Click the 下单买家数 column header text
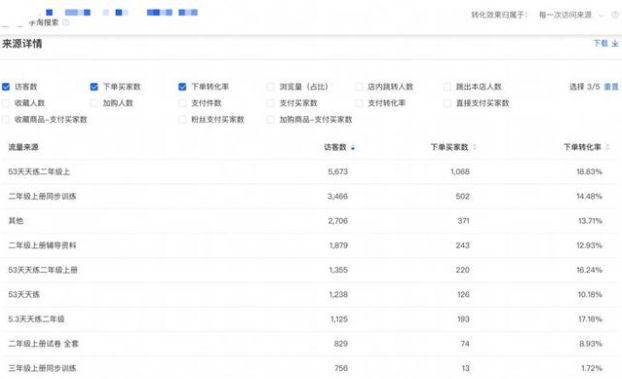The image size is (622, 379). point(449,147)
